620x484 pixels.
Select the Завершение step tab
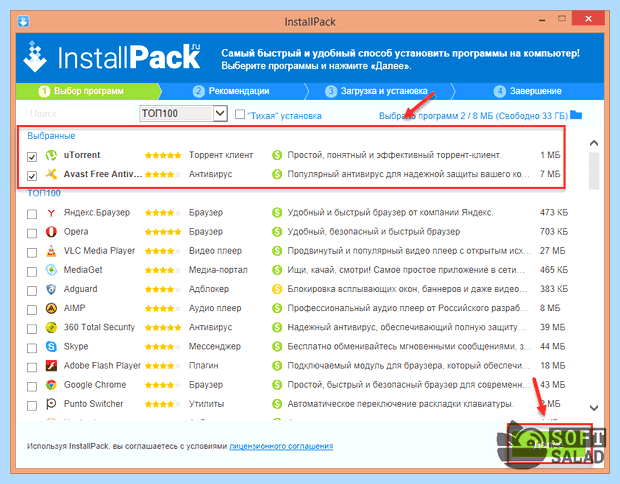click(528, 91)
